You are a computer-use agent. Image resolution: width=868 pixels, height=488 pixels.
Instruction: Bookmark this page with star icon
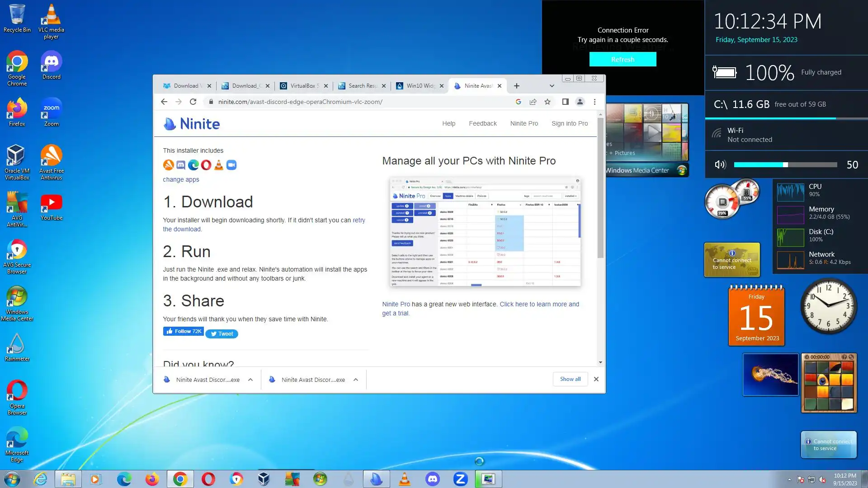tap(547, 102)
